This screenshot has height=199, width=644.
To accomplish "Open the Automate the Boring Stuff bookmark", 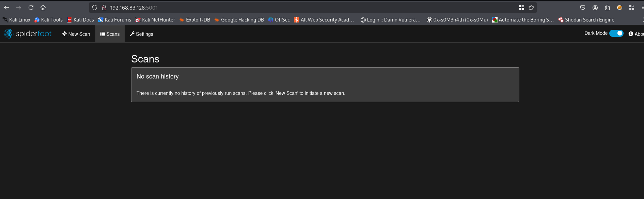I will pyautogui.click(x=523, y=20).
